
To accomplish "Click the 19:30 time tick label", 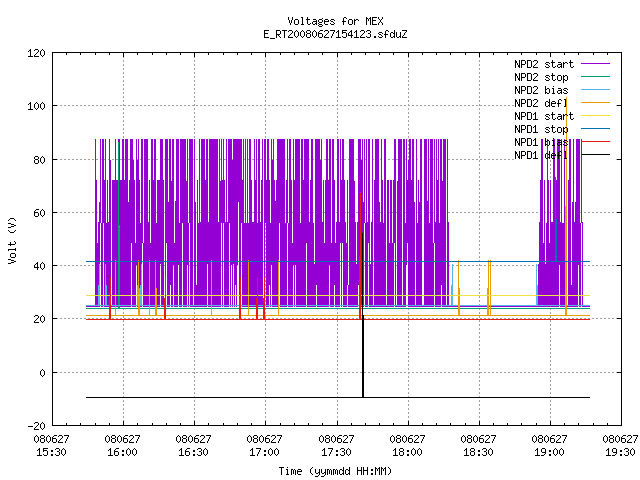I will (620, 452).
